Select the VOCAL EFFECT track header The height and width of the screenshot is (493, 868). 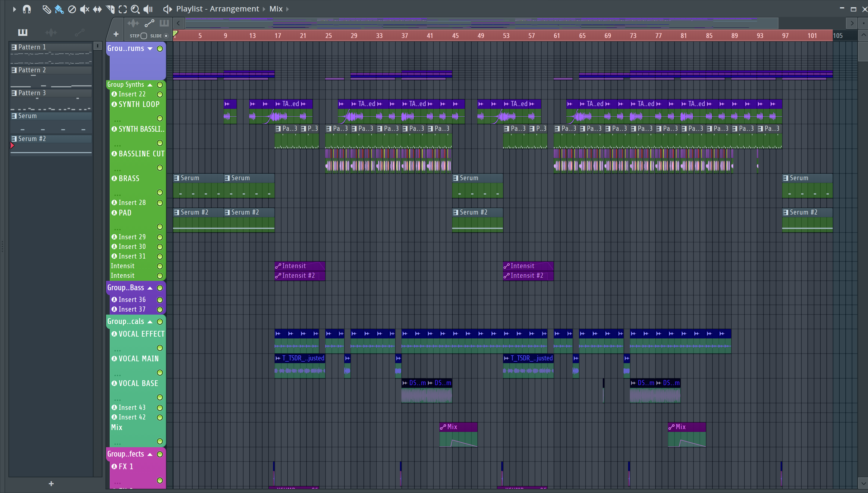pyautogui.click(x=138, y=341)
